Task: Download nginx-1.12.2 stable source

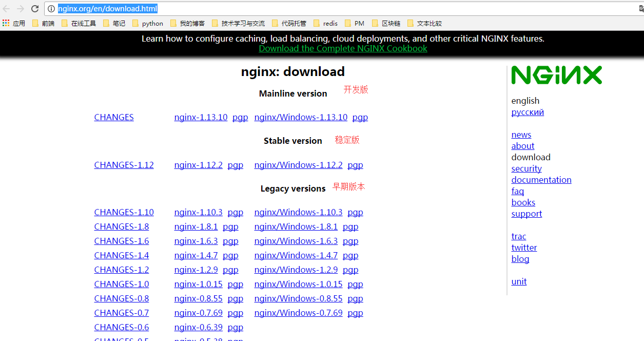Action: pos(199,165)
